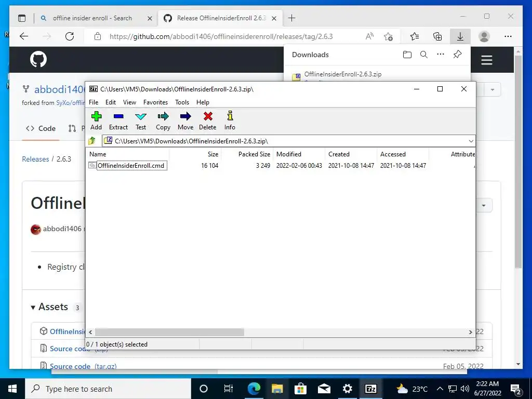
Task: Click the Releases breadcrumb link on GitHub
Action: click(x=35, y=159)
